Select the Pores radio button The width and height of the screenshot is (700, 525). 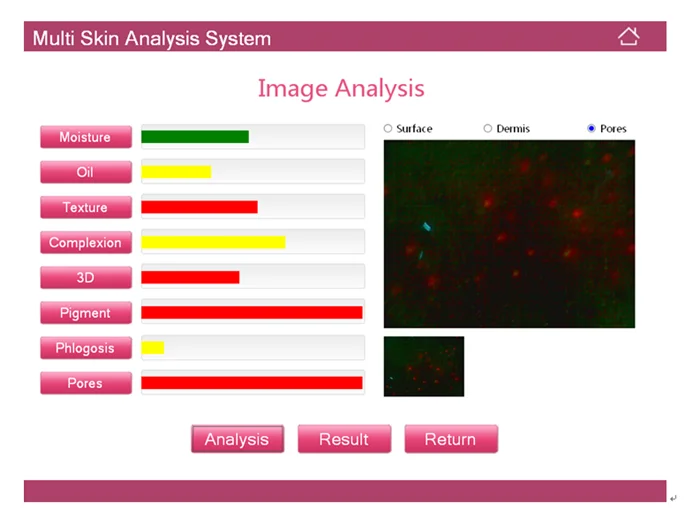click(x=592, y=129)
